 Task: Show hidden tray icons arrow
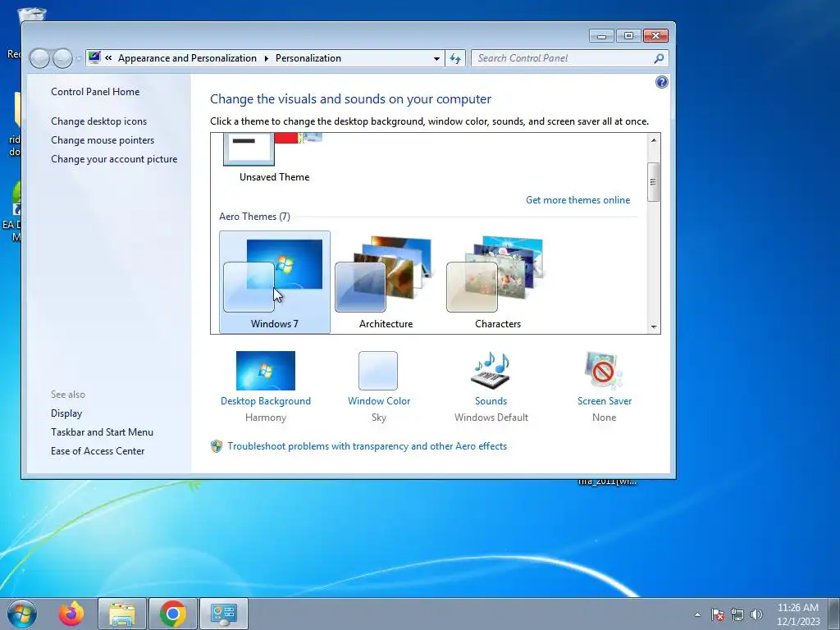(697, 614)
